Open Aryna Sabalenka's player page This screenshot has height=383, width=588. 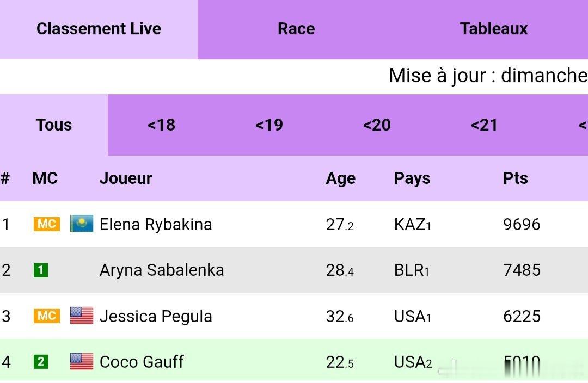pyautogui.click(x=162, y=270)
